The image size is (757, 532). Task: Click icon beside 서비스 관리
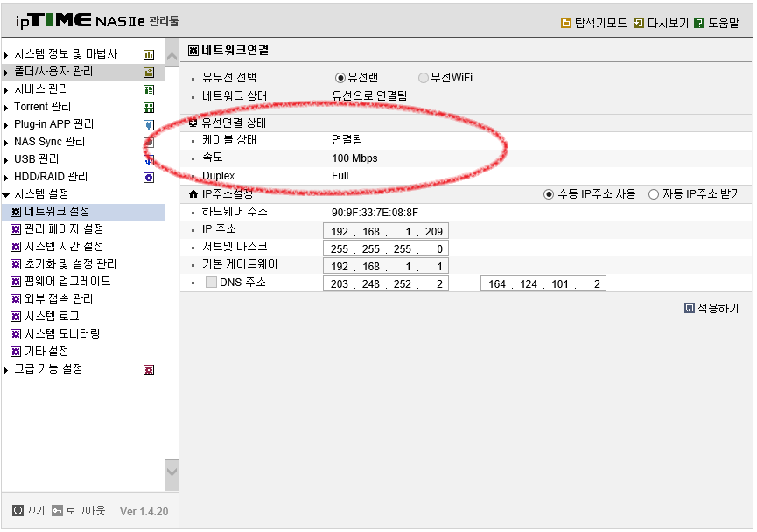149,90
